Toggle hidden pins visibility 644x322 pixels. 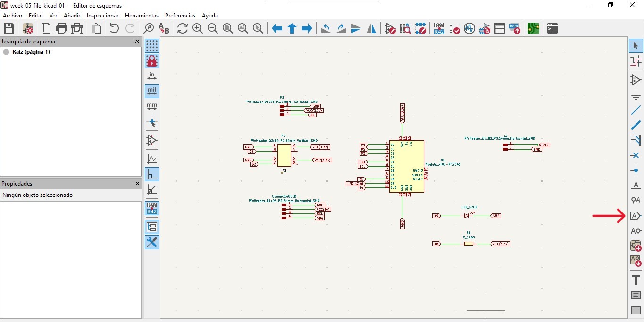152,140
